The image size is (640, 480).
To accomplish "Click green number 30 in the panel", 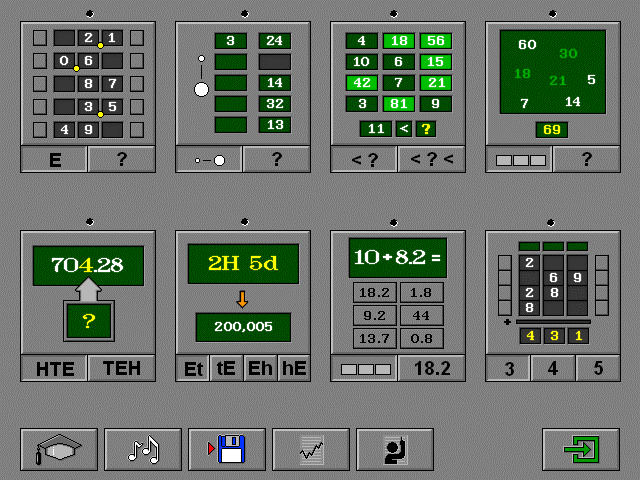I will point(568,53).
